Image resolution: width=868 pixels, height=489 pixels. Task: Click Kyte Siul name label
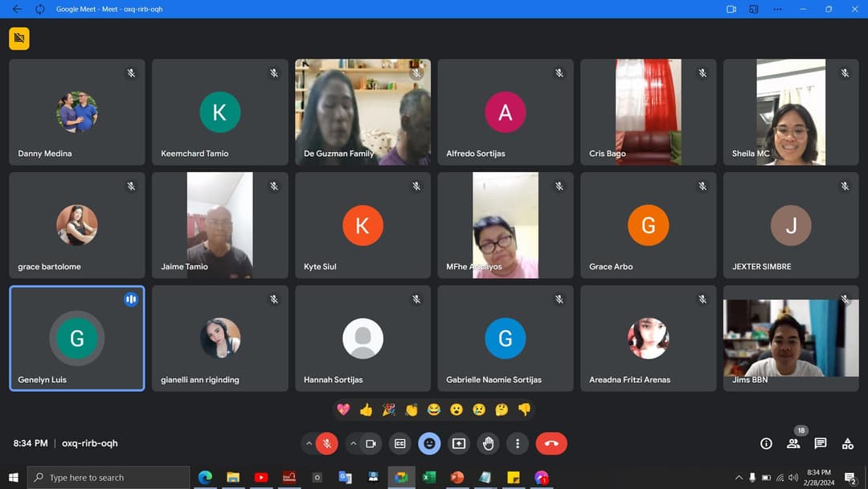(x=320, y=266)
